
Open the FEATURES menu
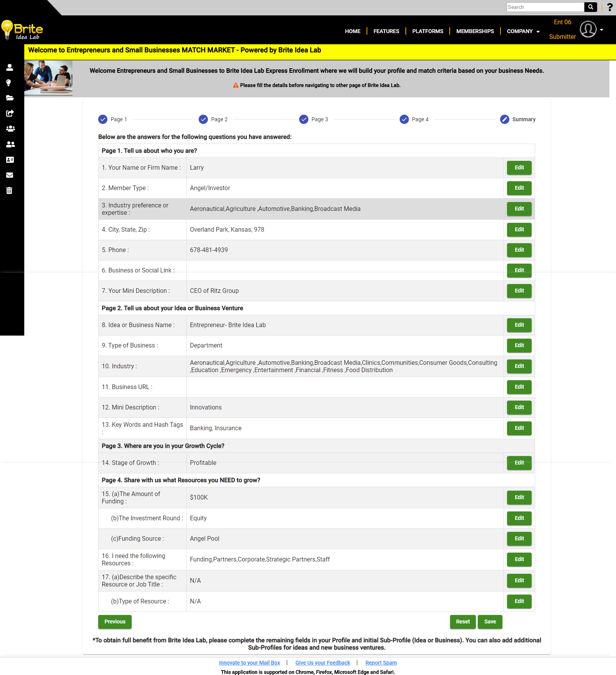pos(386,31)
